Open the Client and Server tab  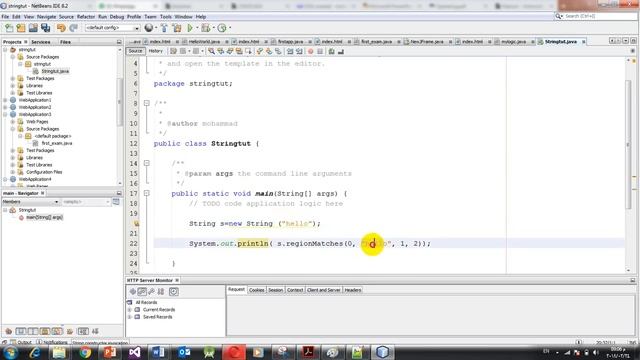pyautogui.click(x=324, y=290)
